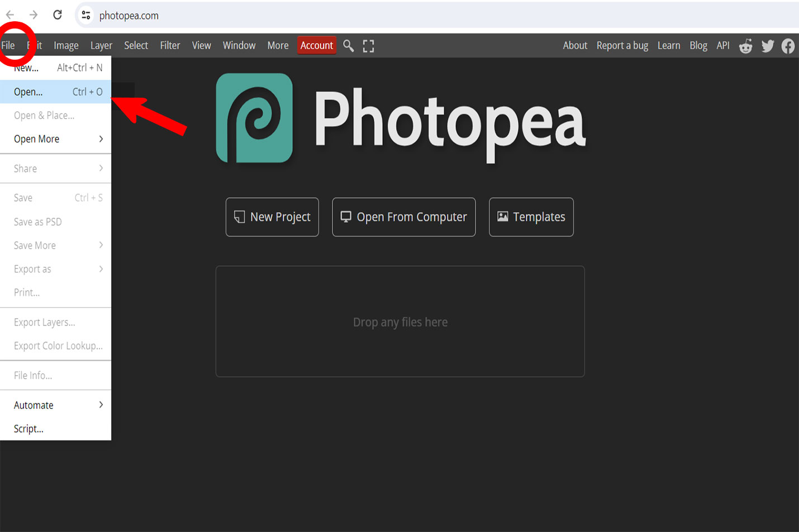Click the Templates button
Viewport: 799px width, 532px height.
531,217
